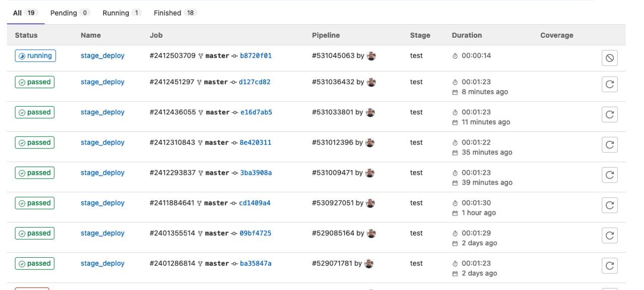Retry job #2412436055 with the retry icon

pyautogui.click(x=609, y=114)
